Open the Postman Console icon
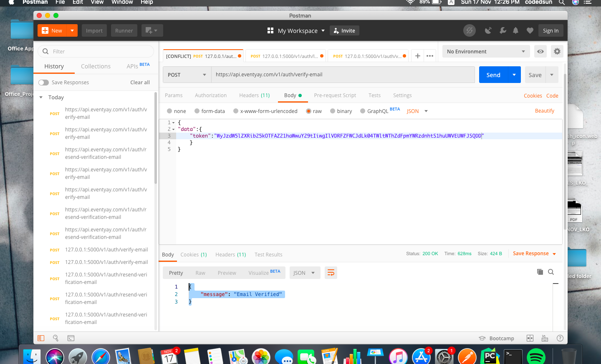 71,338
